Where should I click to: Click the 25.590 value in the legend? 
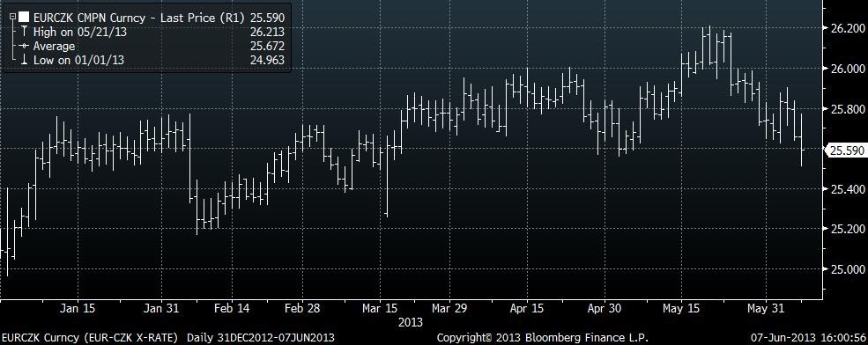(267, 18)
